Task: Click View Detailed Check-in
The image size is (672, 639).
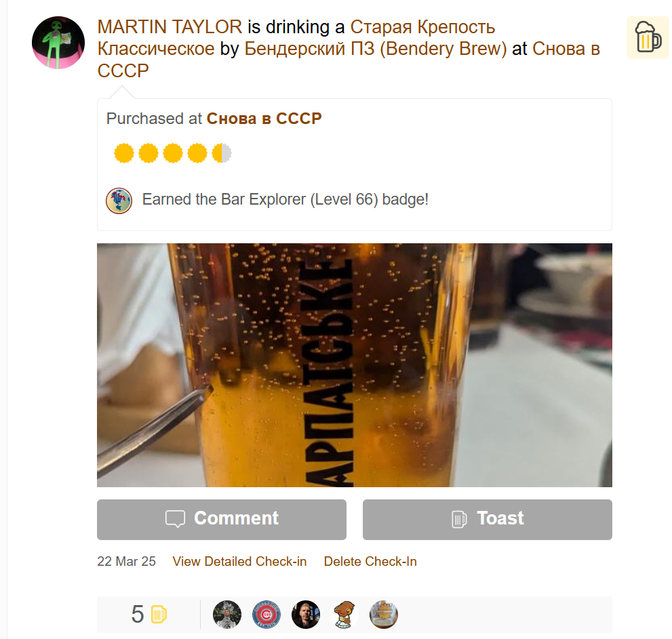Action: tap(239, 562)
